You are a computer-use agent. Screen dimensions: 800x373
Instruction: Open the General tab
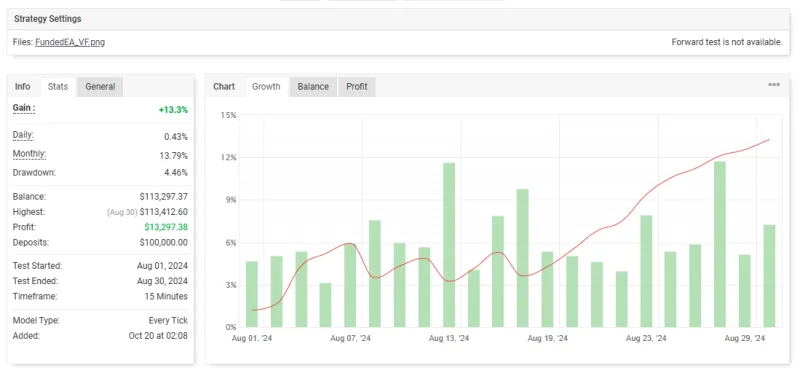100,87
